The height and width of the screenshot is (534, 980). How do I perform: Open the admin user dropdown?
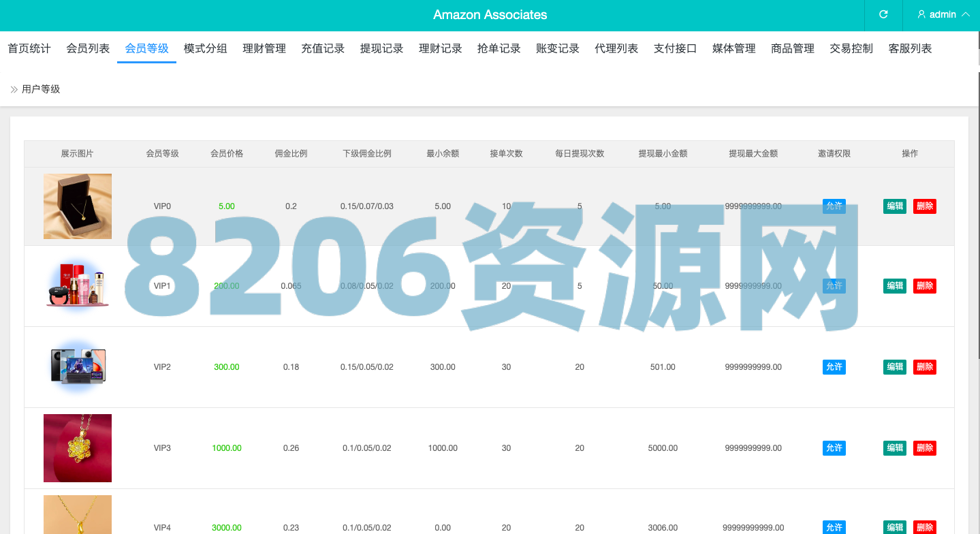coord(943,14)
